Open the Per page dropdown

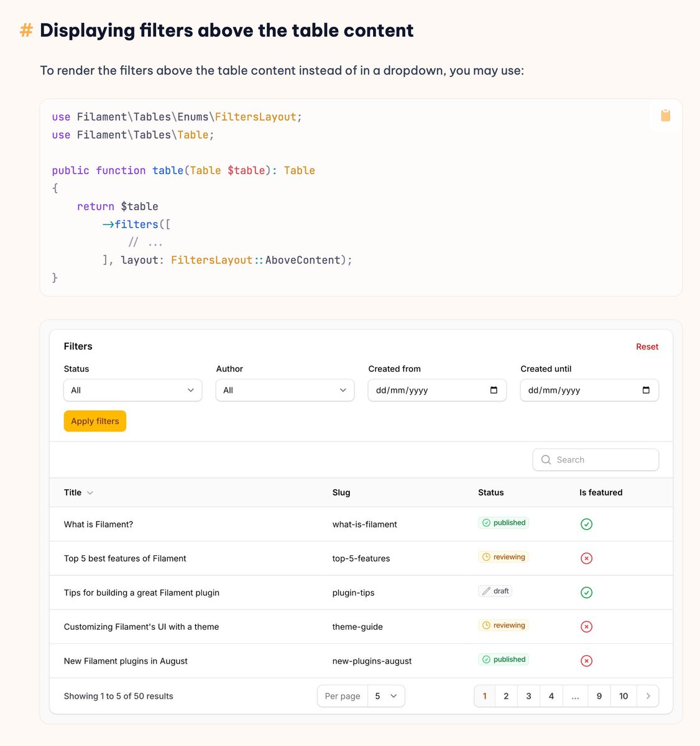click(x=386, y=696)
